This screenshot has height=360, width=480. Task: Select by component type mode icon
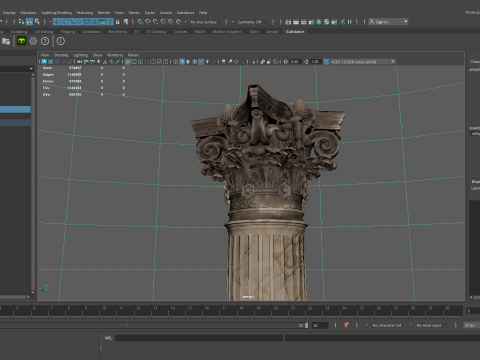[37, 22]
